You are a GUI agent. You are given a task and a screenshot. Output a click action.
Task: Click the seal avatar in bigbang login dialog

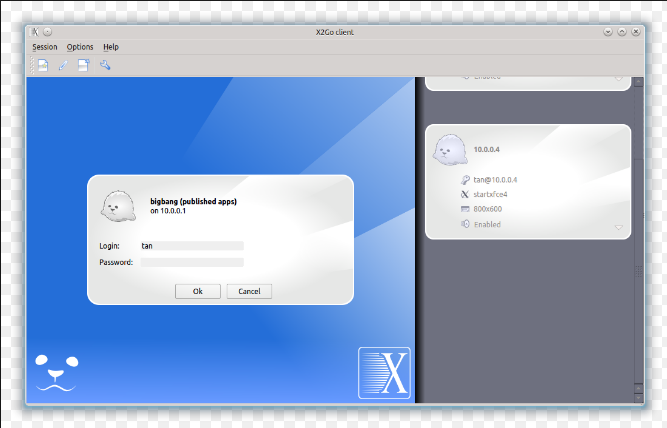click(118, 206)
